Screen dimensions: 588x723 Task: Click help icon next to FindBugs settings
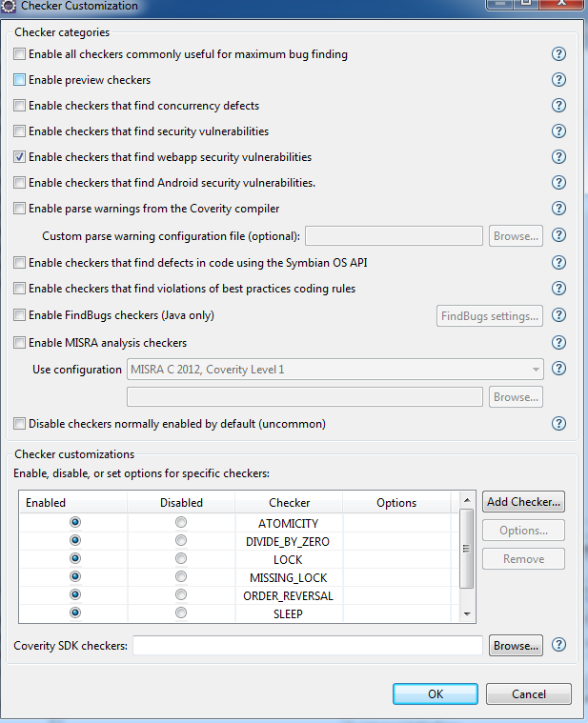click(x=559, y=315)
